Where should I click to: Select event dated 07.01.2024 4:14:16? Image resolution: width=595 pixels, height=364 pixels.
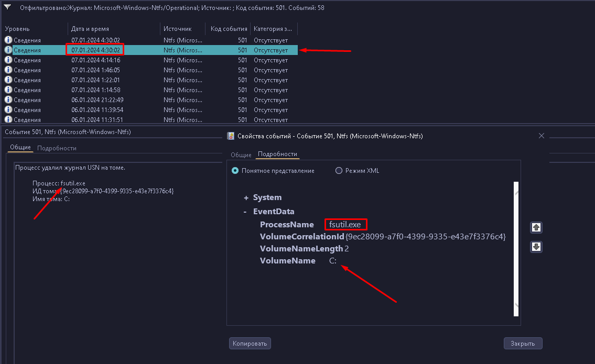pyautogui.click(x=150, y=60)
